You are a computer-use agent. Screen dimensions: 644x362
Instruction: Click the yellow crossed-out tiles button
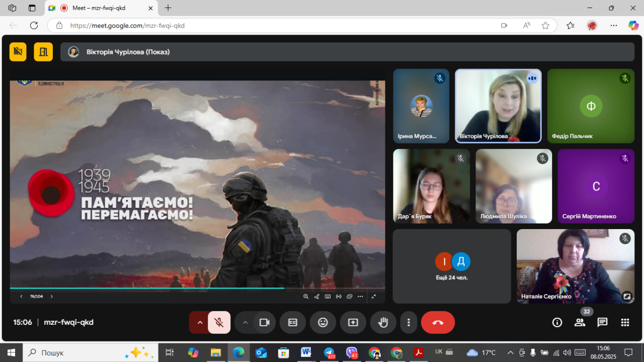18,51
